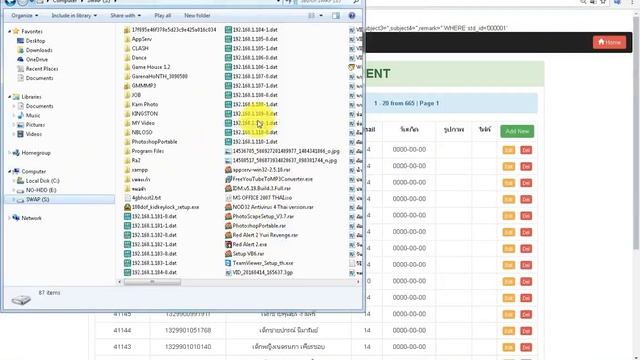Select the Dance folder icon
Image resolution: width=640 pixels, height=360 pixels.
click(127, 58)
